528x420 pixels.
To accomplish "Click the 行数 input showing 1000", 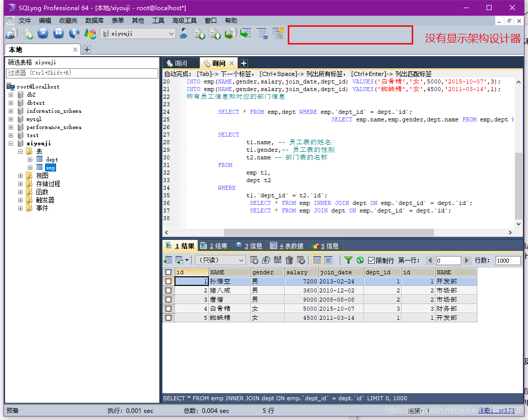I will pos(508,261).
